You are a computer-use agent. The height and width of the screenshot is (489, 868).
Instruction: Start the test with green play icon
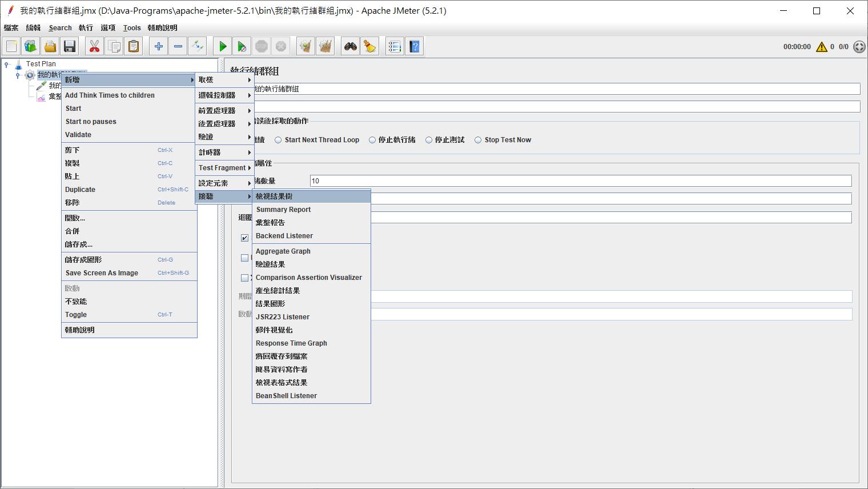[223, 46]
